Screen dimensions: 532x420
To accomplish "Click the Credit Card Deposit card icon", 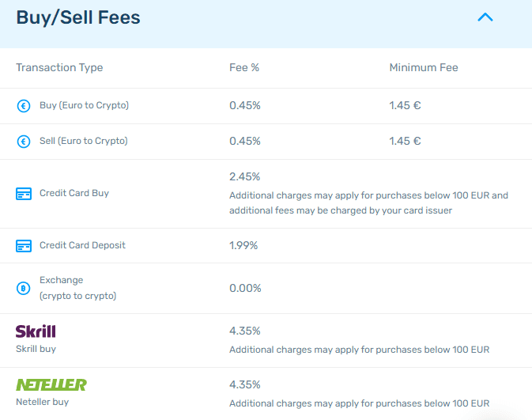I will [24, 246].
